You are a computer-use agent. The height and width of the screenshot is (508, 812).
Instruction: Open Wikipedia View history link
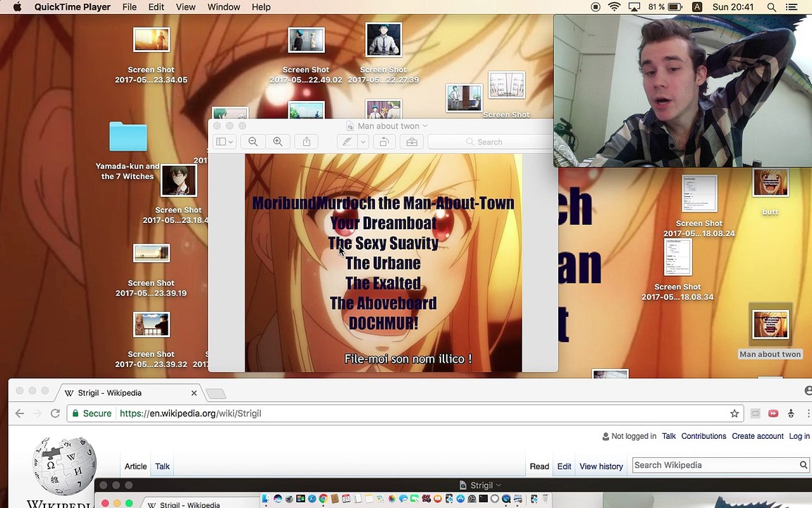pos(601,466)
